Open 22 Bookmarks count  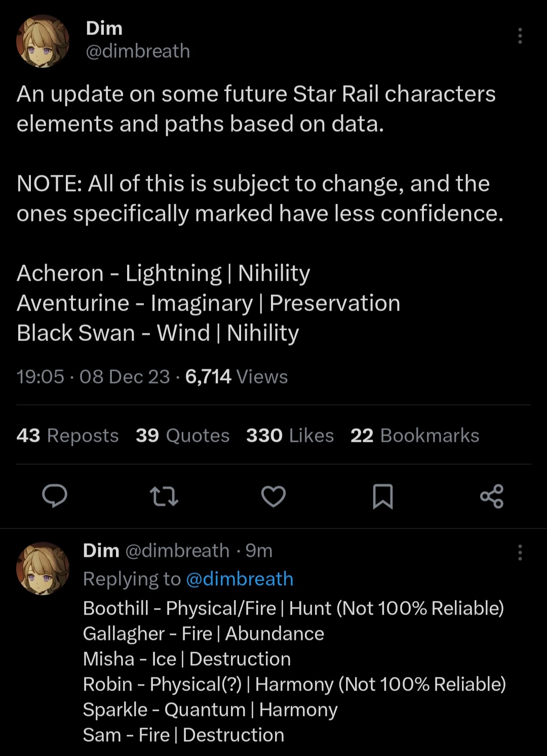pos(414,435)
